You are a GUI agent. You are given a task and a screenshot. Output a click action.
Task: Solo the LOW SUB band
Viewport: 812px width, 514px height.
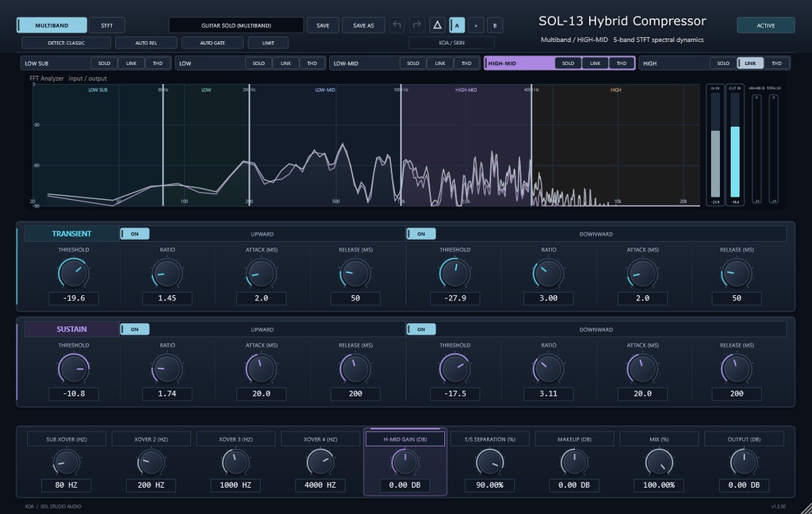104,63
